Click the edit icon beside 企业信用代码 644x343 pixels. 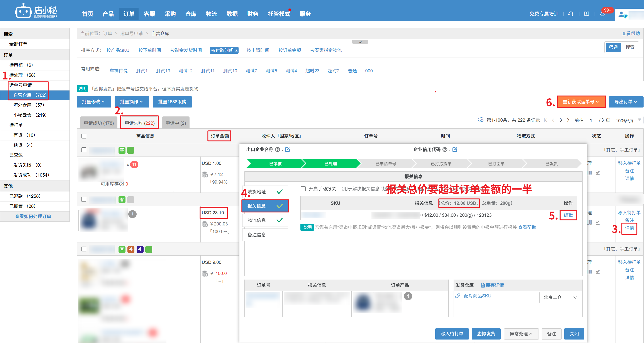(x=455, y=150)
